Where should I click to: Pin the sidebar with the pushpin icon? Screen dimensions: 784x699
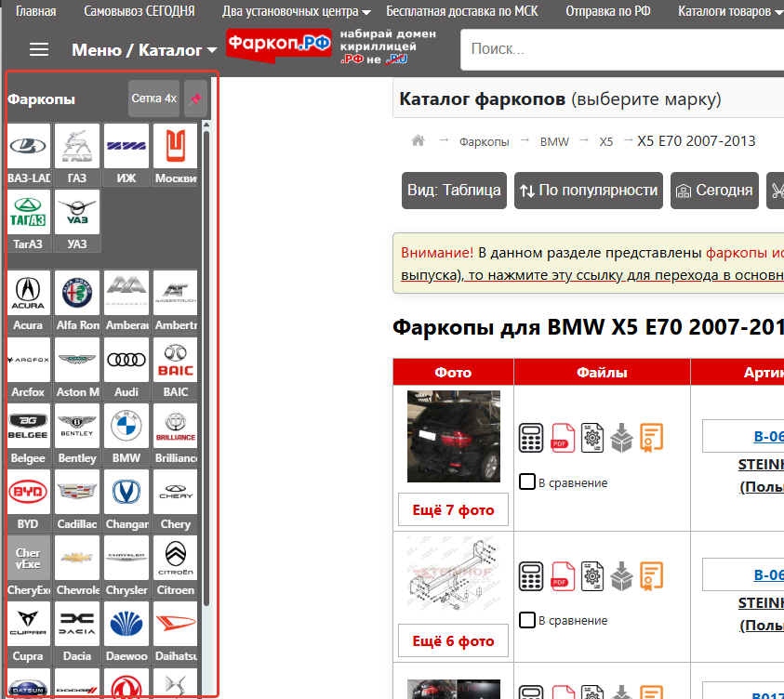pyautogui.click(x=195, y=99)
